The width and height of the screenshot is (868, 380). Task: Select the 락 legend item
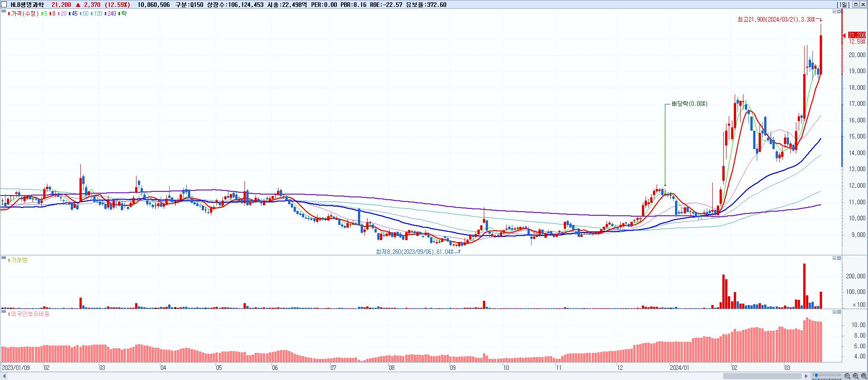[123, 14]
